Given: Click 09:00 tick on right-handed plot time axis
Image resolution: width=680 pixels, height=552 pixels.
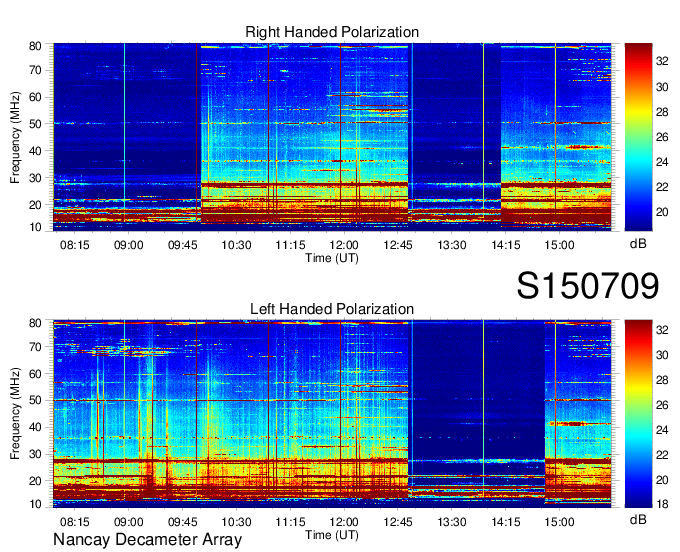Looking at the screenshot, I should (x=129, y=245).
